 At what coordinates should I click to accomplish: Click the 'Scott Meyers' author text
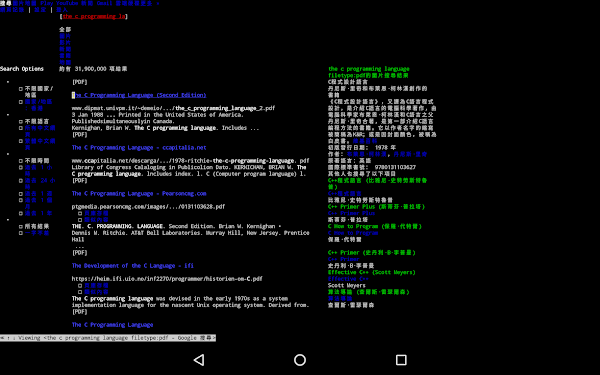347,285
